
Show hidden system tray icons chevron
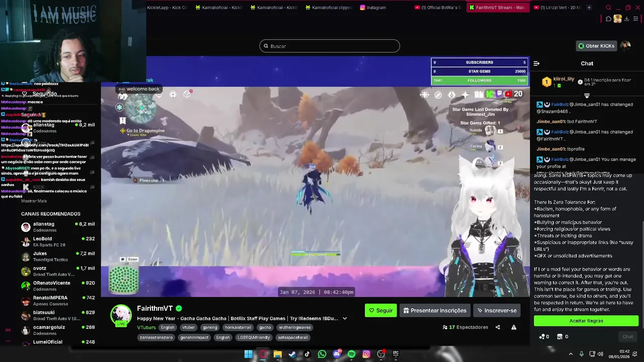[x=571, y=354]
